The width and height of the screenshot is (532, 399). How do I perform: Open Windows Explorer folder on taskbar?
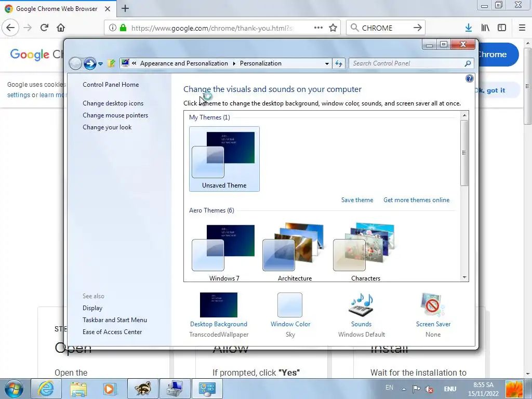pyautogui.click(x=78, y=389)
